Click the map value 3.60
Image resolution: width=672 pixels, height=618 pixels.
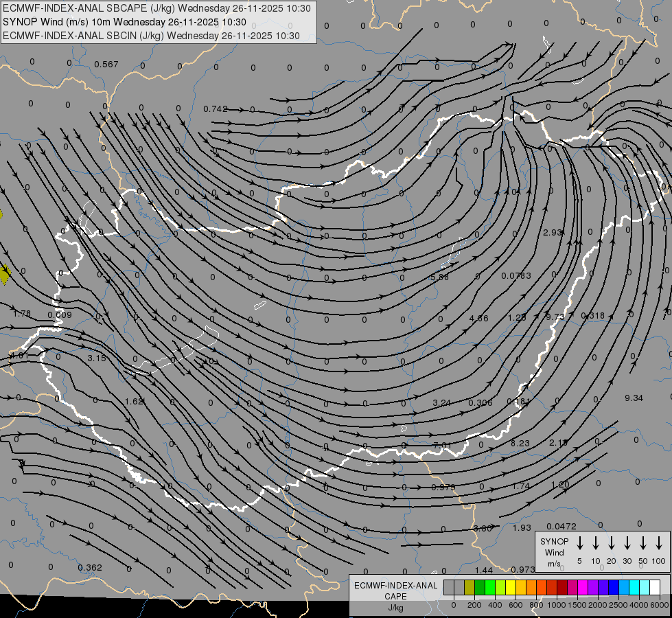coord(483,528)
